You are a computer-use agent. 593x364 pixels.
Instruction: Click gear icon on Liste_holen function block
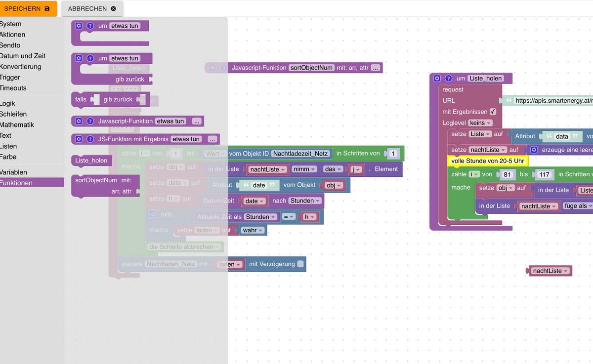[437, 78]
